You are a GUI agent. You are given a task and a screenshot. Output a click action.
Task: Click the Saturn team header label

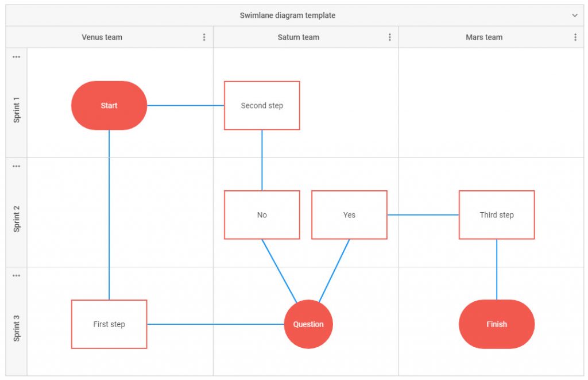(x=298, y=37)
